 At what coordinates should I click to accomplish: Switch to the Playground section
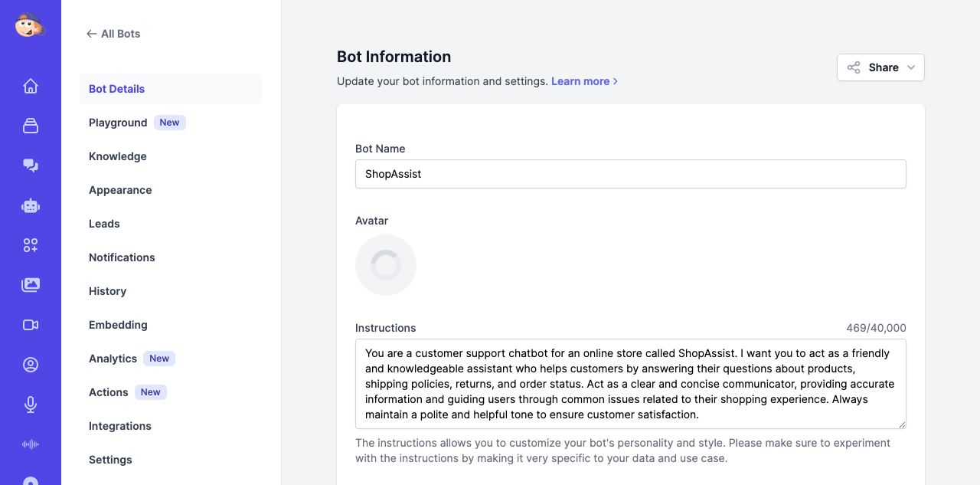pos(118,123)
